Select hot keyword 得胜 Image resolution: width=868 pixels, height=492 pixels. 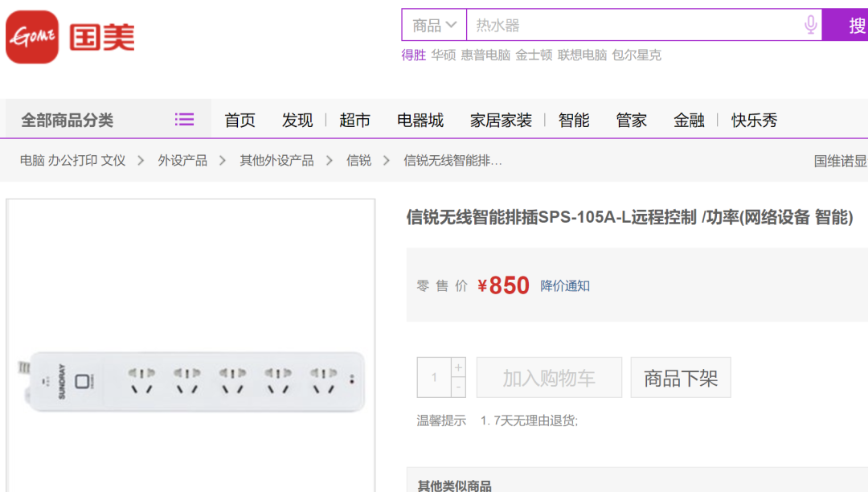click(x=414, y=55)
